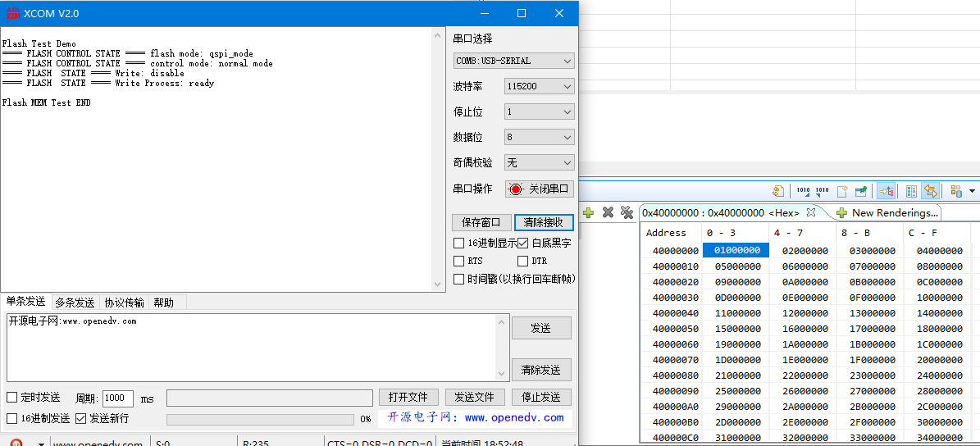Screen dimensions: 980x446
Task: Click the file send progress bar
Action: pyautogui.click(x=260, y=419)
